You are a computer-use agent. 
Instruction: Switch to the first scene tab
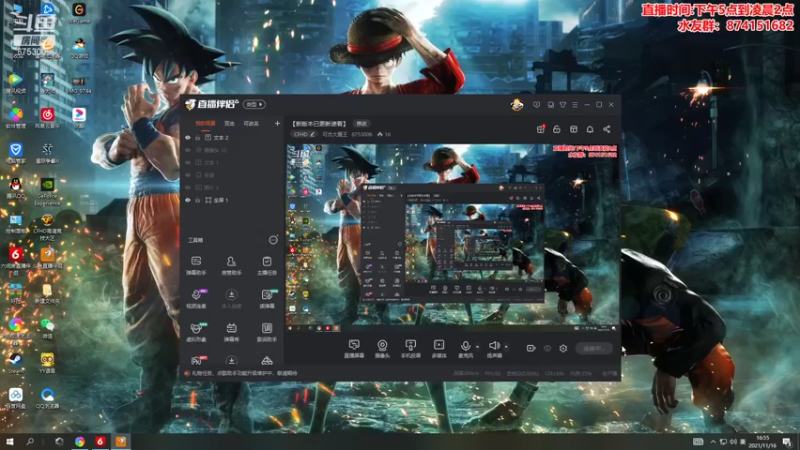(205, 123)
